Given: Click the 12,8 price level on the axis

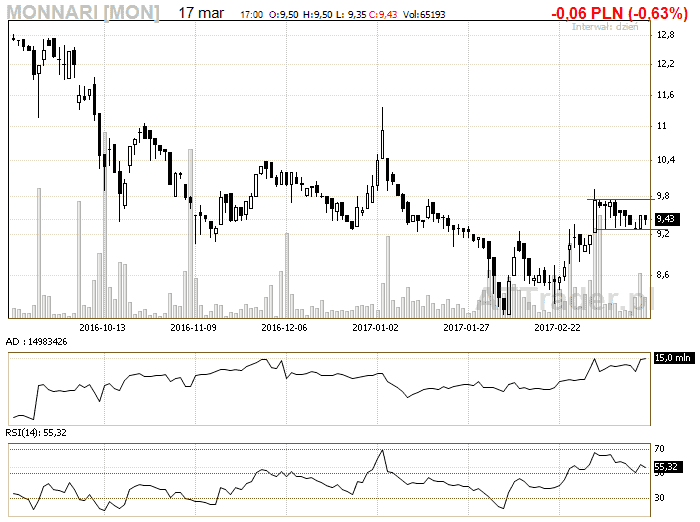Looking at the screenshot, I should pos(664,34).
